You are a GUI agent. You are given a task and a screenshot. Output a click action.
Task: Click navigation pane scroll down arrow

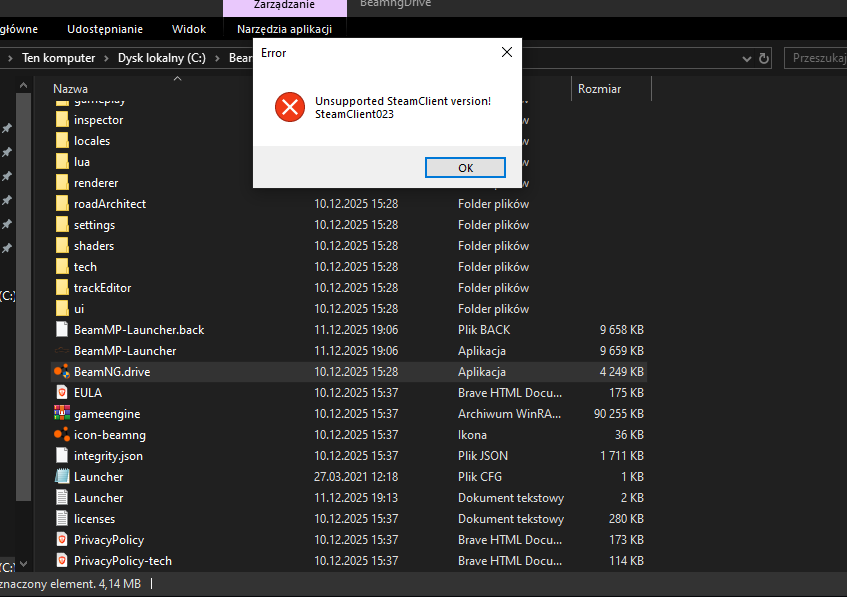(23, 564)
